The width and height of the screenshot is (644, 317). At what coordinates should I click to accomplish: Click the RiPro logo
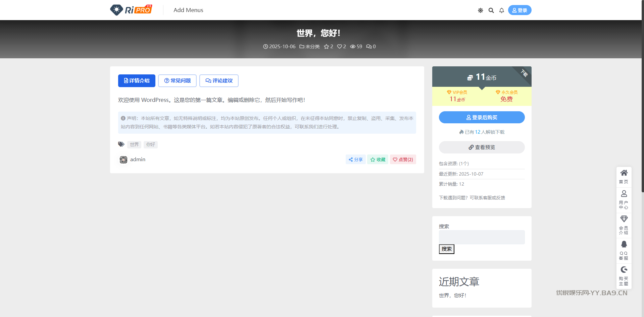pyautogui.click(x=131, y=10)
